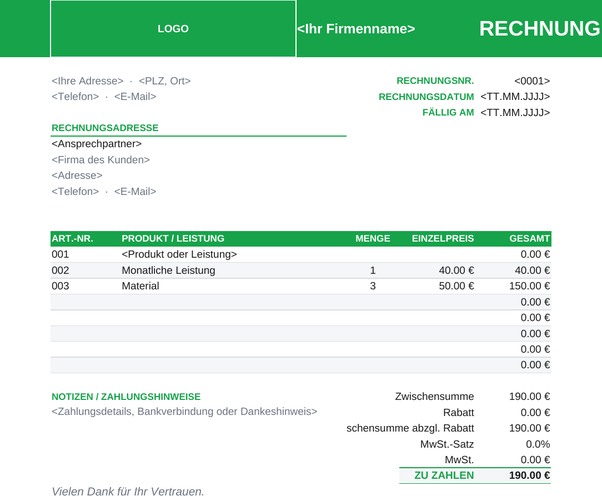Select the Monatliche Leistung cell
The height and width of the screenshot is (496, 602).
coord(168,270)
